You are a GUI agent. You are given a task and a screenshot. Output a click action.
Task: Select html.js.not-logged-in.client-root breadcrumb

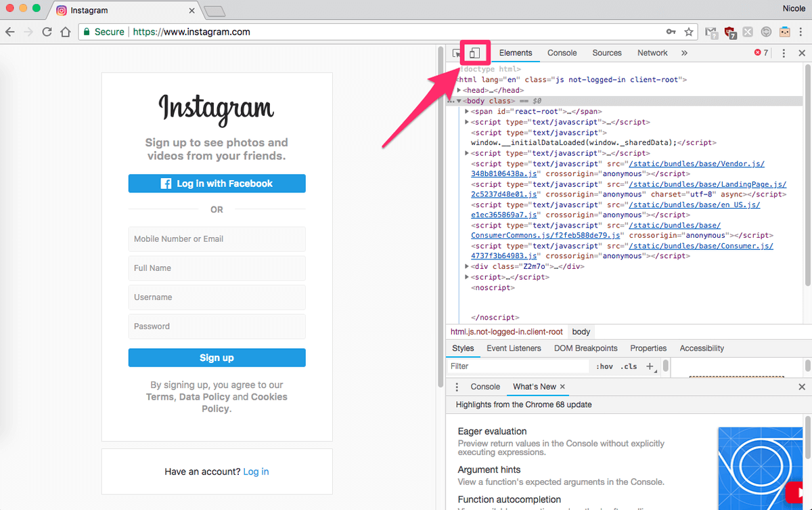click(507, 332)
